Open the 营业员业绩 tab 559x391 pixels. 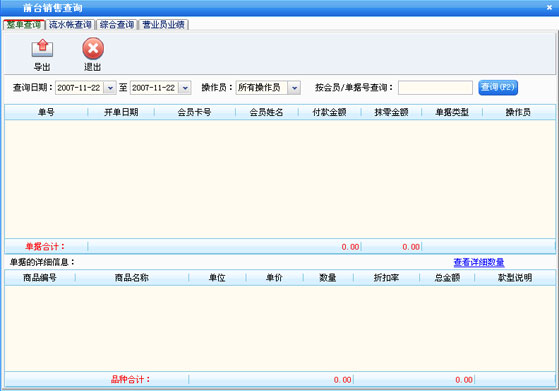[163, 25]
